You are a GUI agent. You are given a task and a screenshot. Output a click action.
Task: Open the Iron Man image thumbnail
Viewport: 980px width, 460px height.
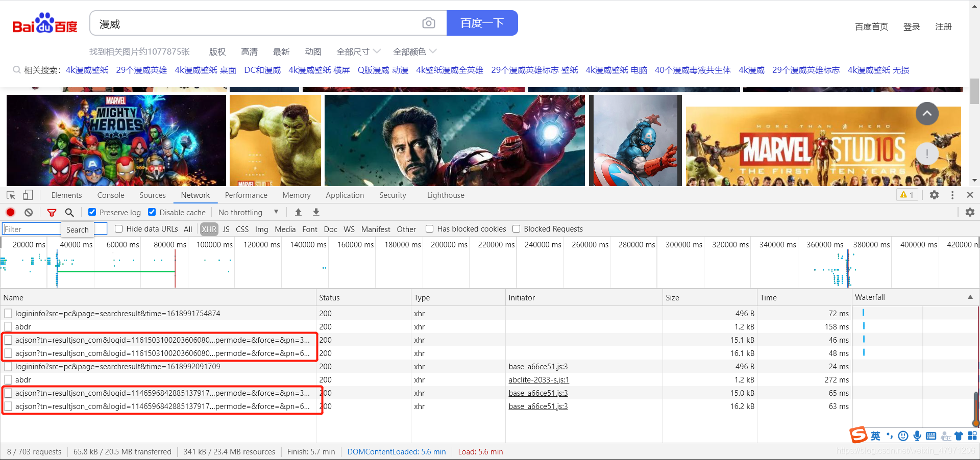pos(455,140)
